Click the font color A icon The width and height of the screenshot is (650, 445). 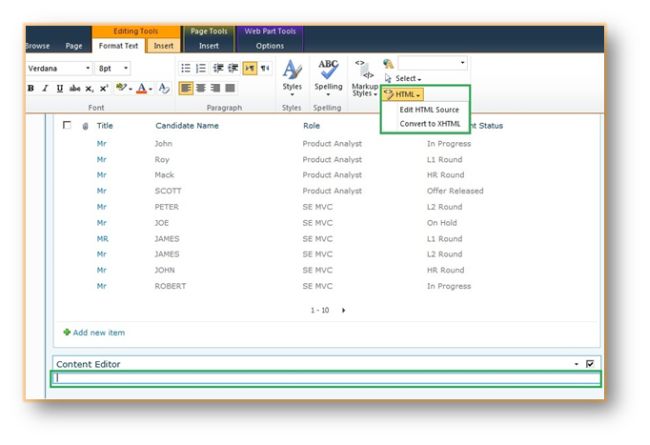pos(141,88)
